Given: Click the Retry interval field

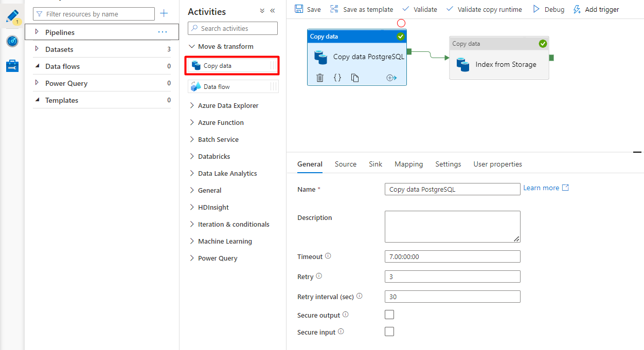Looking at the screenshot, I should click(453, 297).
